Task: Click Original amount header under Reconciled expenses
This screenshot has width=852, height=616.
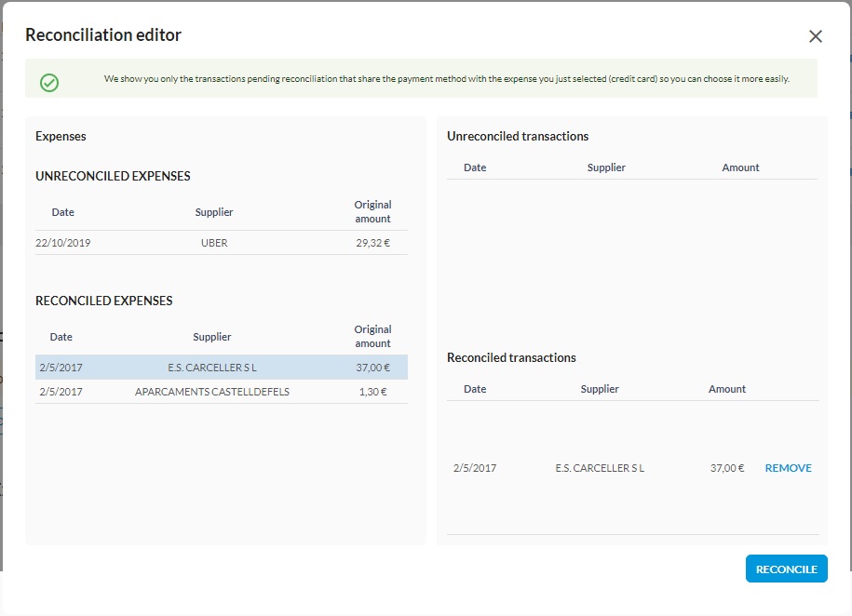Action: 372,336
